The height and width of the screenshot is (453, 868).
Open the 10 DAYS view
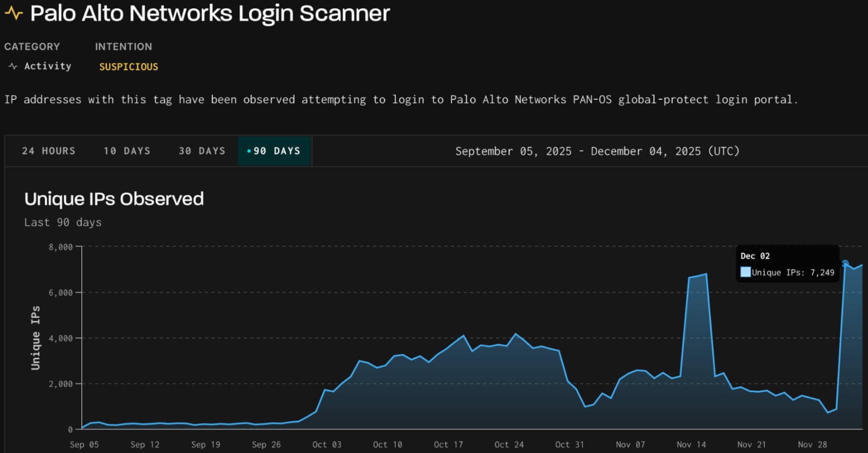click(x=126, y=151)
